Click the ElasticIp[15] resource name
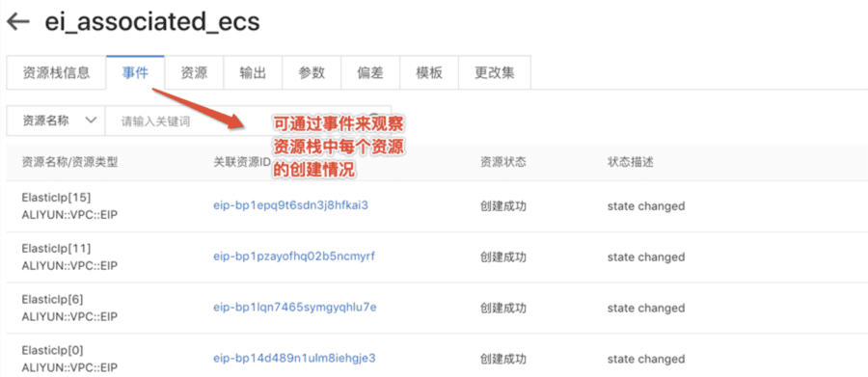Screen dimensions: 868x377 pyautogui.click(x=56, y=197)
